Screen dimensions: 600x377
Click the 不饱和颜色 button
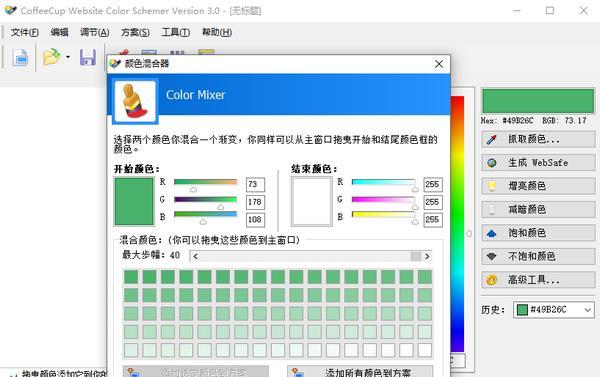(538, 256)
